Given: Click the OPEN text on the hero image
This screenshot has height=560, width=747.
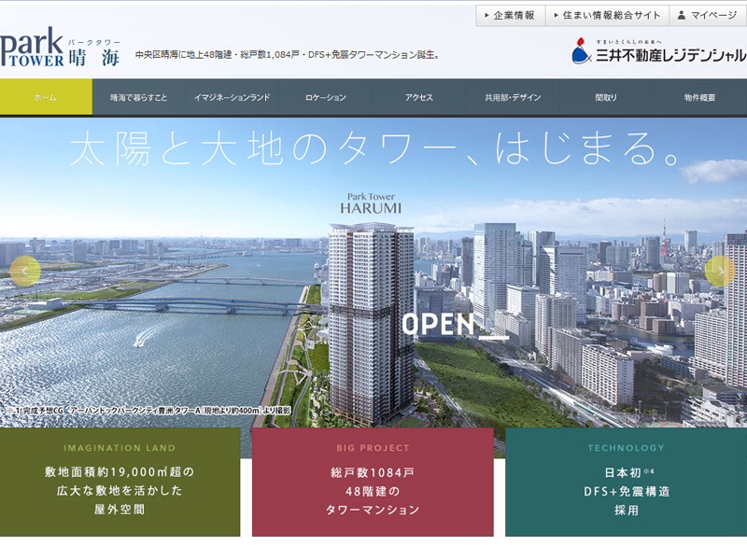Looking at the screenshot, I should point(439,325).
